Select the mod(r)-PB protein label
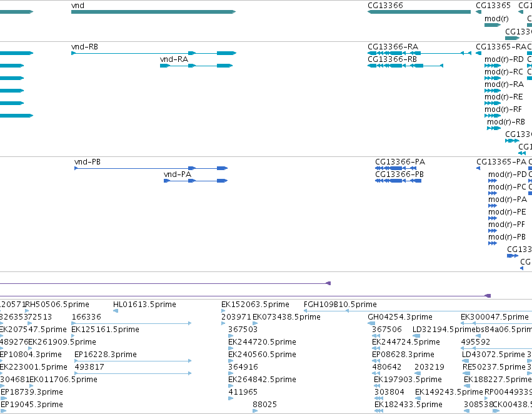 (507, 237)
